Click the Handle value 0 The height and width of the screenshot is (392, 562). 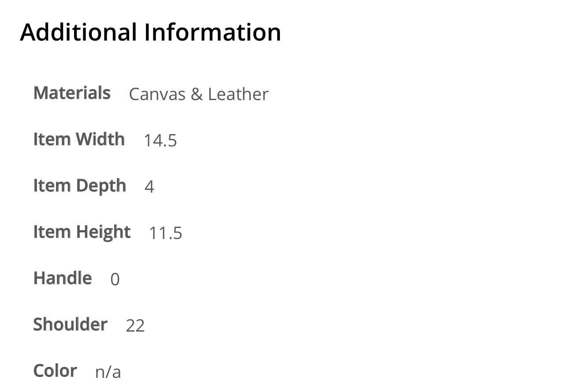[x=115, y=280]
